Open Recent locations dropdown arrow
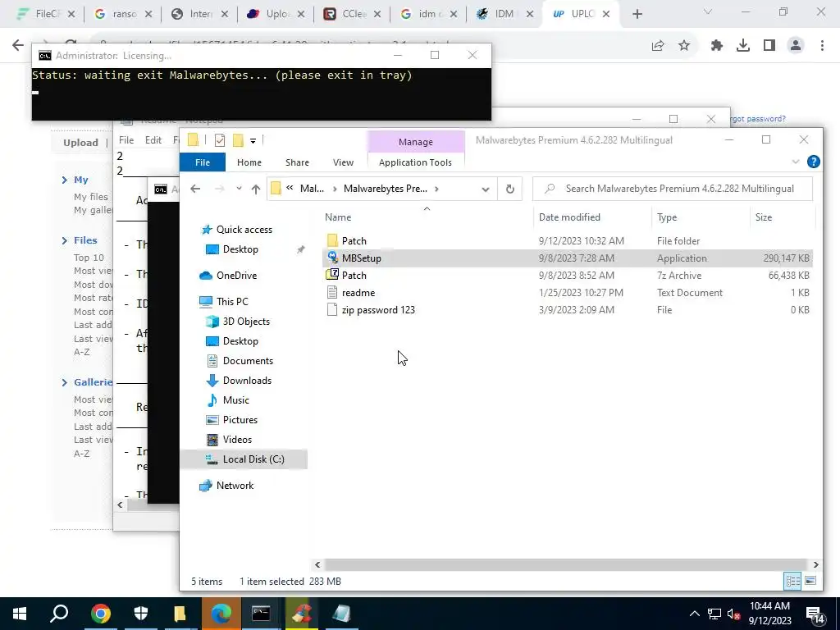 pyautogui.click(x=239, y=189)
